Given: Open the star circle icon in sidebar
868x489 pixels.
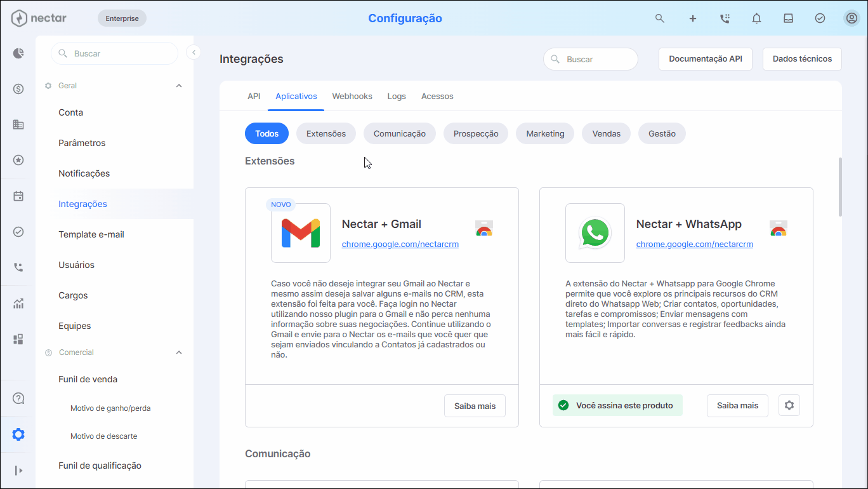Looking at the screenshot, I should pyautogui.click(x=18, y=160).
